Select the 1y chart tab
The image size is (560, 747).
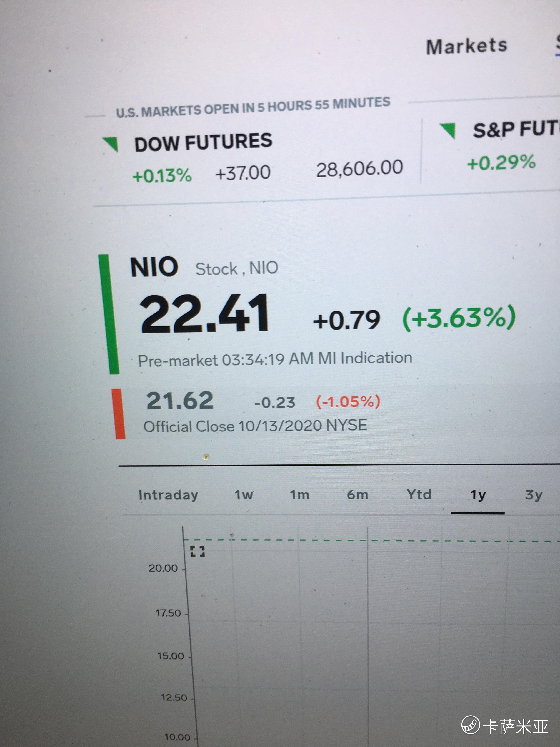(478, 495)
